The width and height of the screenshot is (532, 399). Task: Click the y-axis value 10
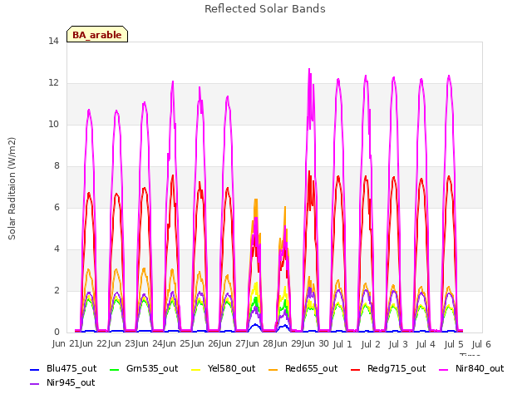click(53, 124)
